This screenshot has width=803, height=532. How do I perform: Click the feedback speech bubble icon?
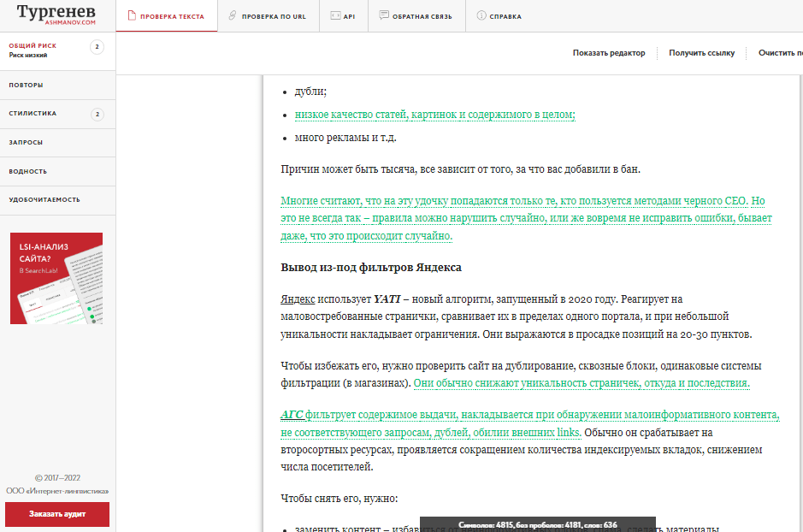tap(384, 15)
